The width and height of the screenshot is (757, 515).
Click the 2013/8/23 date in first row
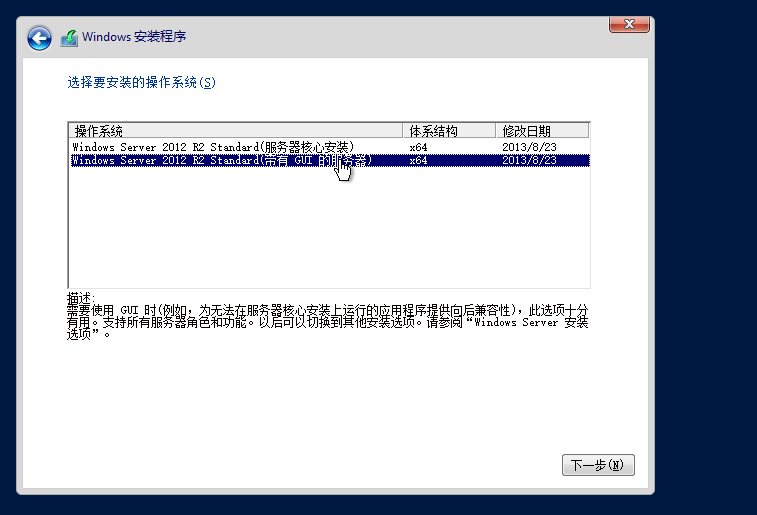pos(529,146)
